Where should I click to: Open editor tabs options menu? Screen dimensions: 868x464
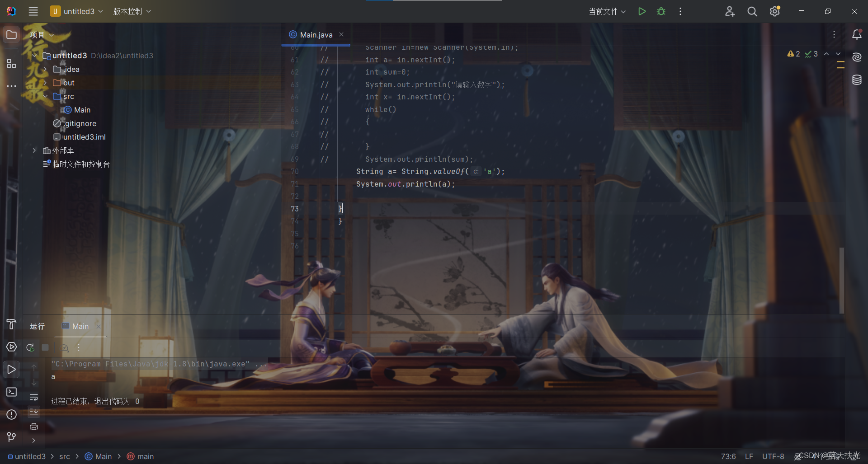point(834,34)
